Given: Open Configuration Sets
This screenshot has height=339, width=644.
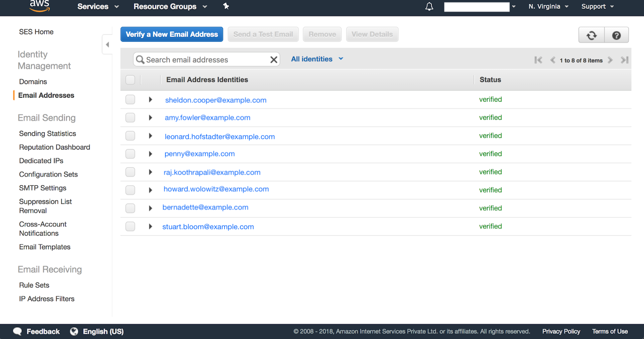Looking at the screenshot, I should tap(48, 175).
